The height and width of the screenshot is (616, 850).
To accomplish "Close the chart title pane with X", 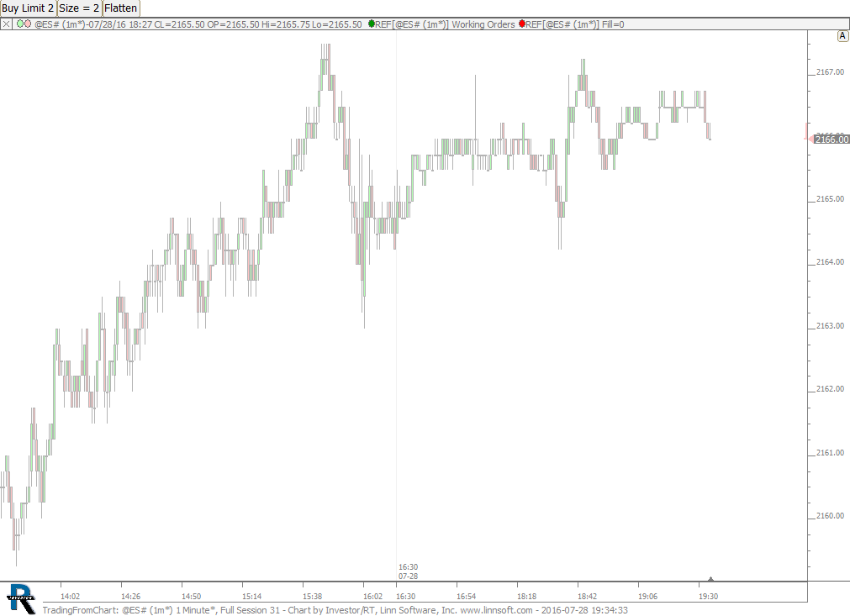I will click(x=7, y=24).
